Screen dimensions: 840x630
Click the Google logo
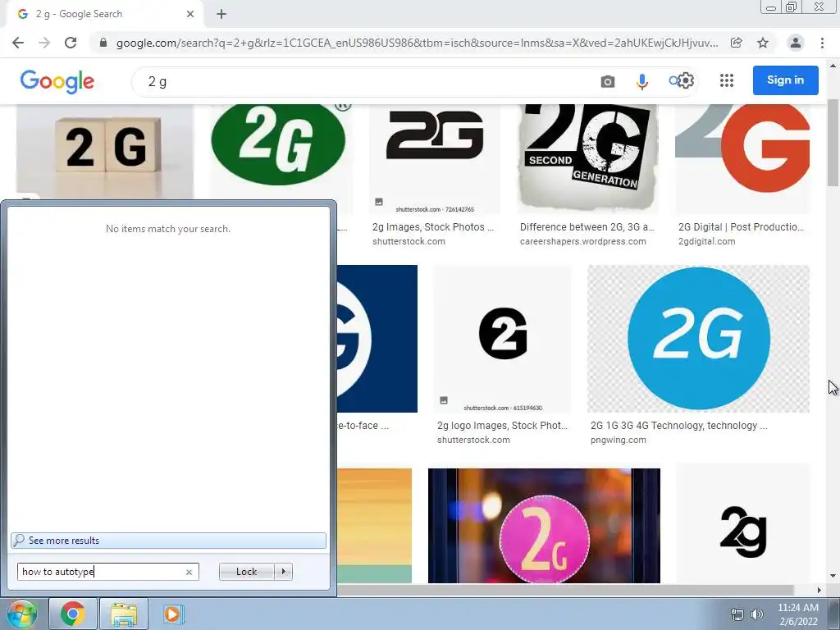coord(57,81)
